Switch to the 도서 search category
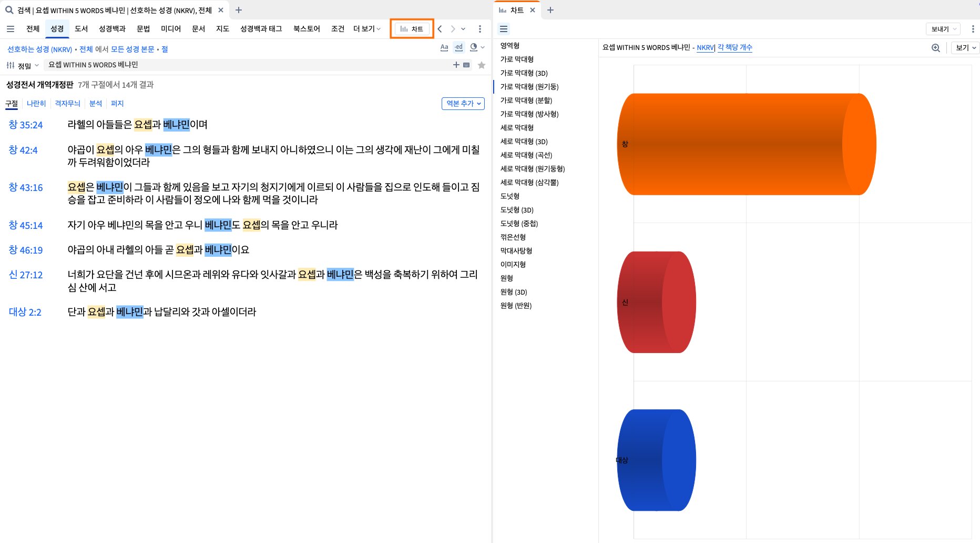Viewport: 980px width, 543px height. 81,29
